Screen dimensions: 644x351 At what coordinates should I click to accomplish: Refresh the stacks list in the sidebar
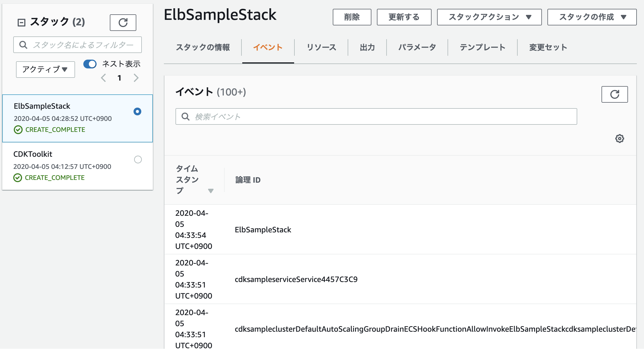click(x=123, y=22)
